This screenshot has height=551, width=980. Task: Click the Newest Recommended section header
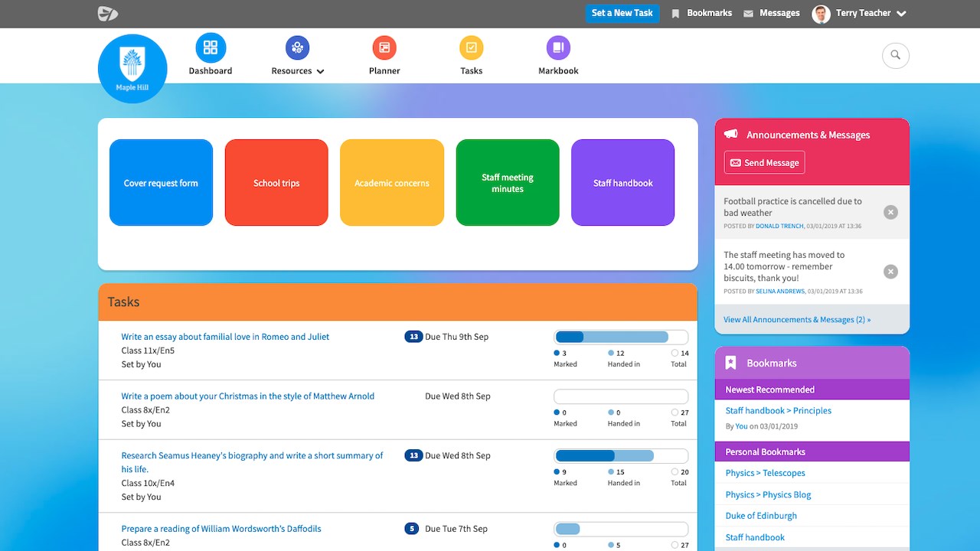(812, 390)
